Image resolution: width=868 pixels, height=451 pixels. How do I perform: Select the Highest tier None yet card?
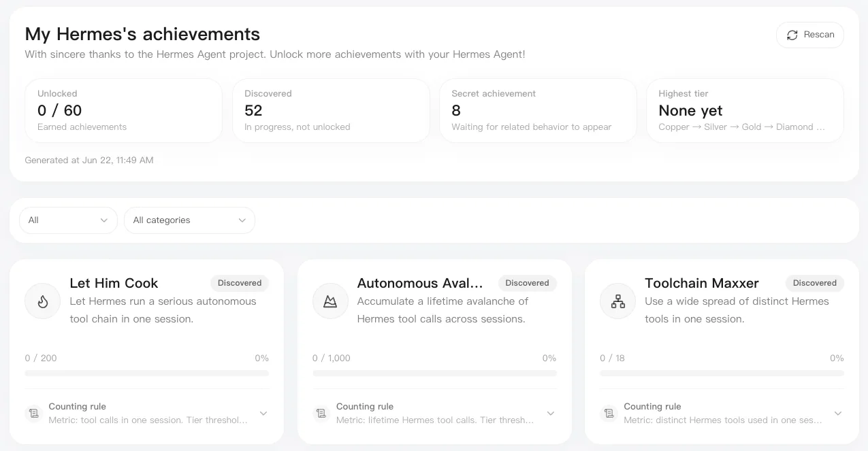pyautogui.click(x=745, y=110)
